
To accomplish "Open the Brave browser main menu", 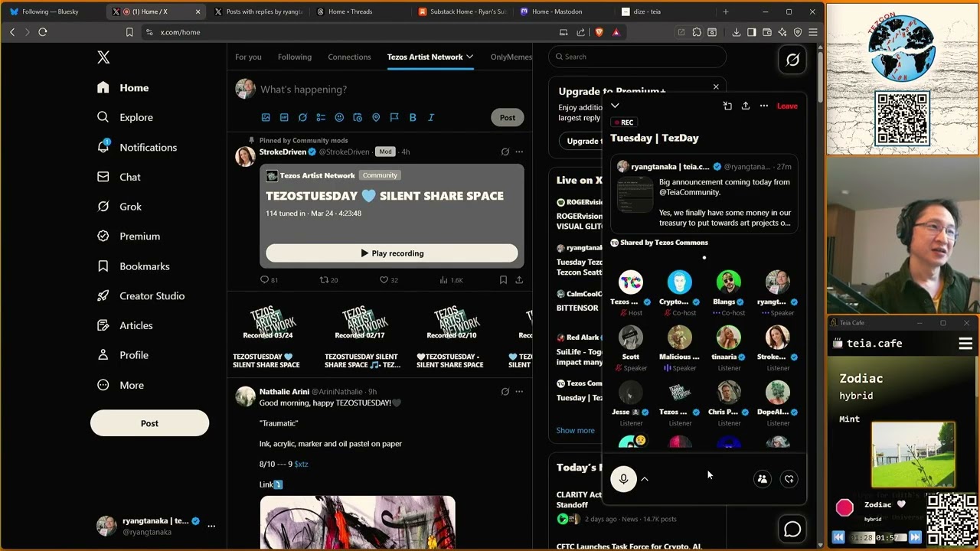I will (x=813, y=32).
